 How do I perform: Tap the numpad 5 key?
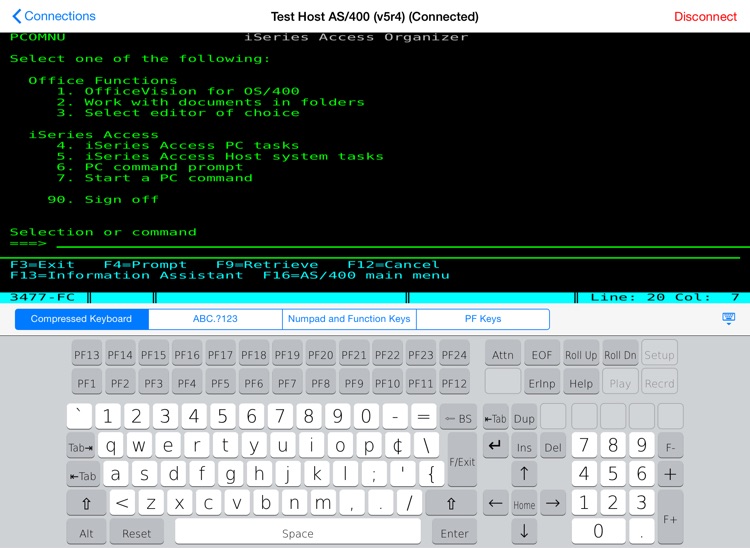click(613, 474)
